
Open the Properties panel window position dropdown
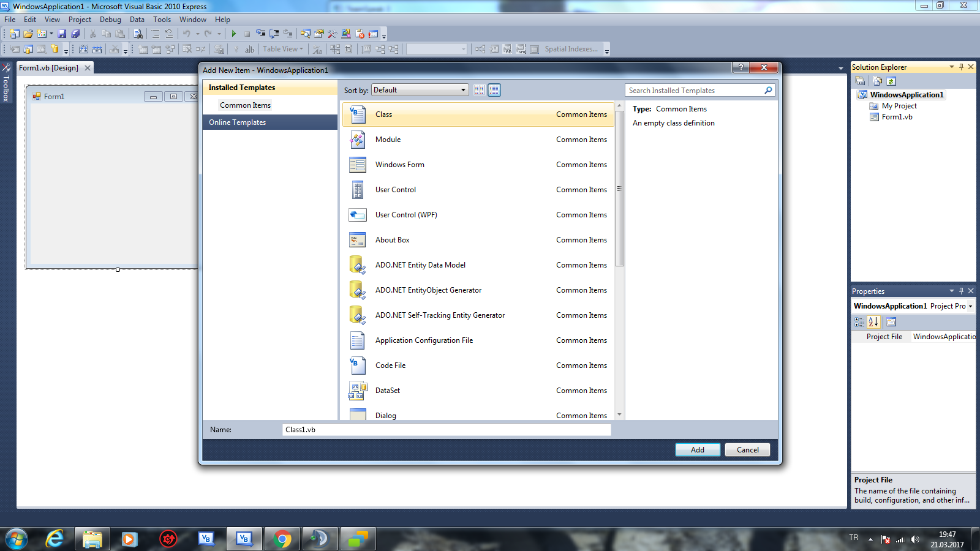click(x=952, y=291)
